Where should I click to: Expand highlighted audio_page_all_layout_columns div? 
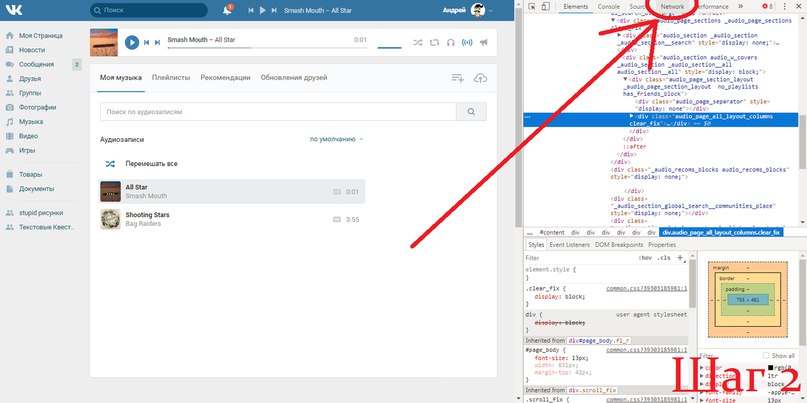pos(632,117)
